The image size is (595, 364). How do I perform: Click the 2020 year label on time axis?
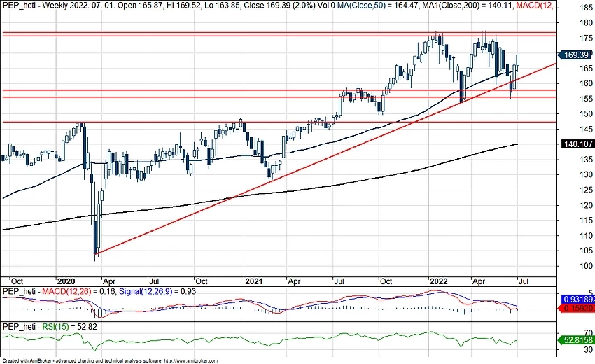tap(66, 281)
